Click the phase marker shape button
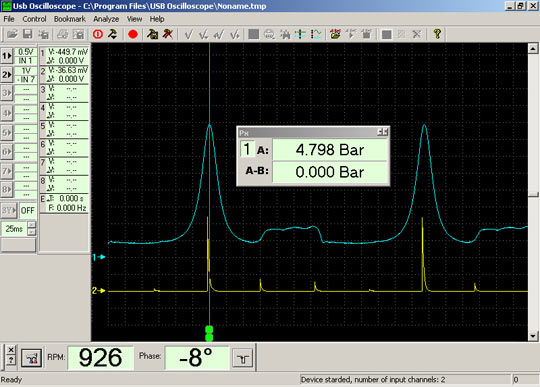 tap(243, 359)
